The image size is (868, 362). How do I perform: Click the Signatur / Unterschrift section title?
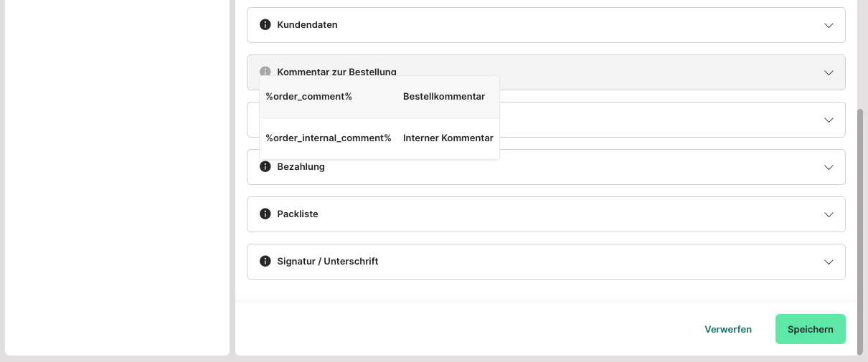click(x=327, y=262)
